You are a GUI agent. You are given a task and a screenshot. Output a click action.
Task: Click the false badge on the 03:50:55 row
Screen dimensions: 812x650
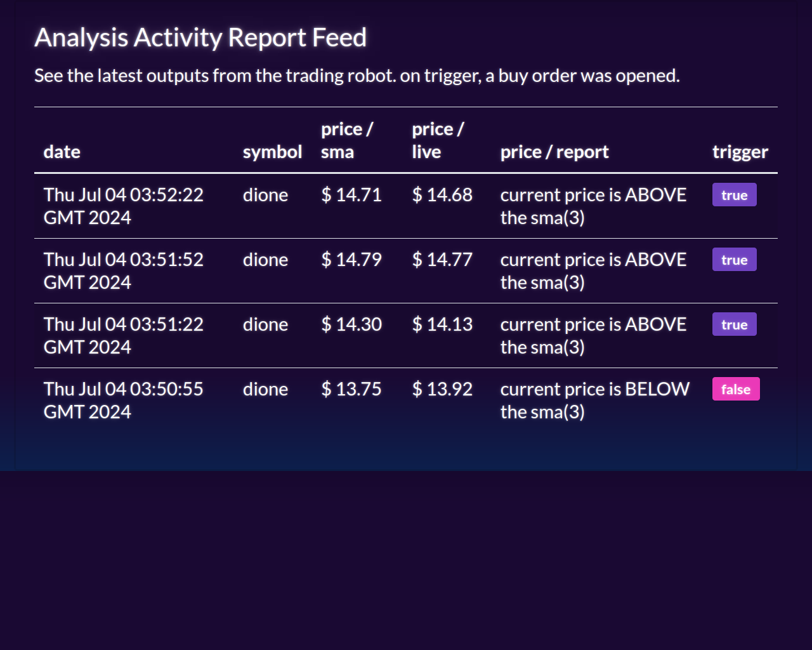(x=735, y=388)
